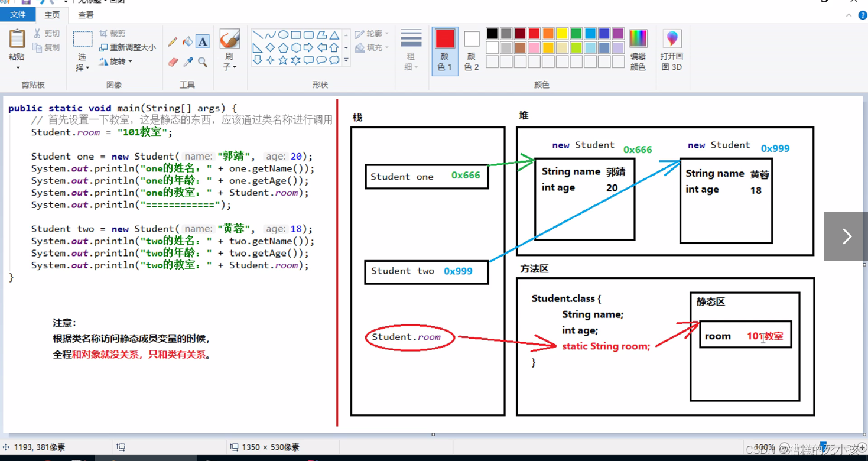This screenshot has height=461, width=868.
Task: Click the right-pointing next arrow overlay
Action: tap(846, 236)
